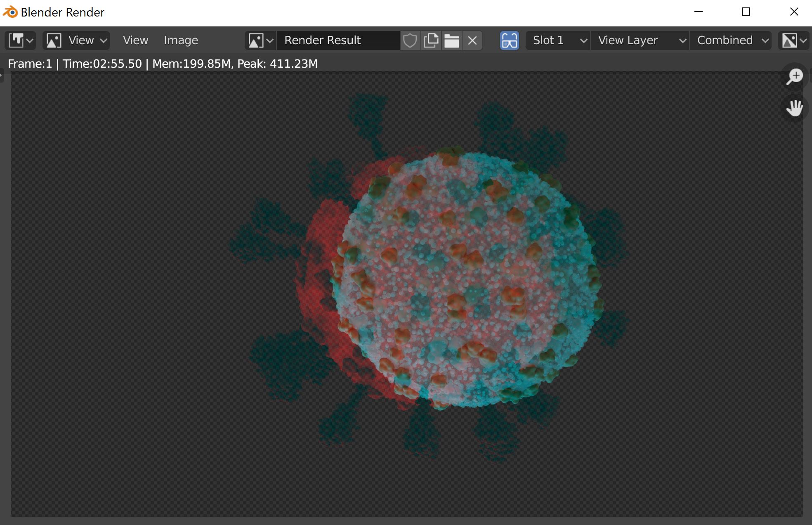Open the editor type selector icon
The image size is (812, 525).
(x=21, y=40)
